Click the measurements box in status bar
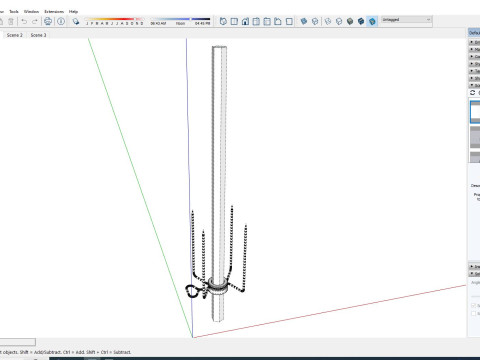 (18, 342)
